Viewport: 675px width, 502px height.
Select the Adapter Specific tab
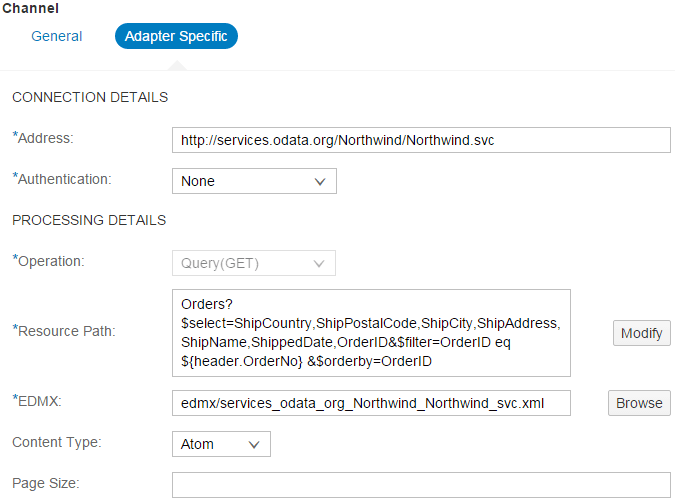coord(176,36)
